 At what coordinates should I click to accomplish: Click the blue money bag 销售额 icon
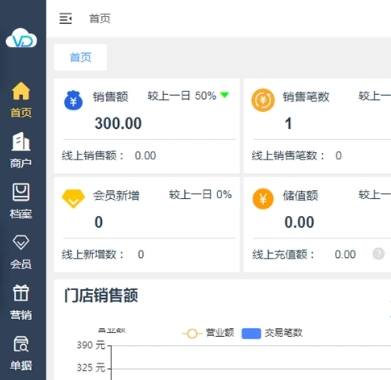(73, 100)
